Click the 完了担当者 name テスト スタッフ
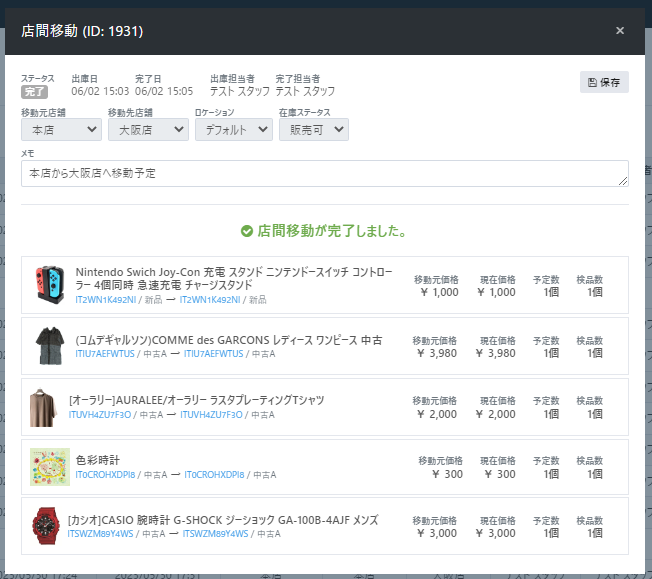 pos(305,91)
